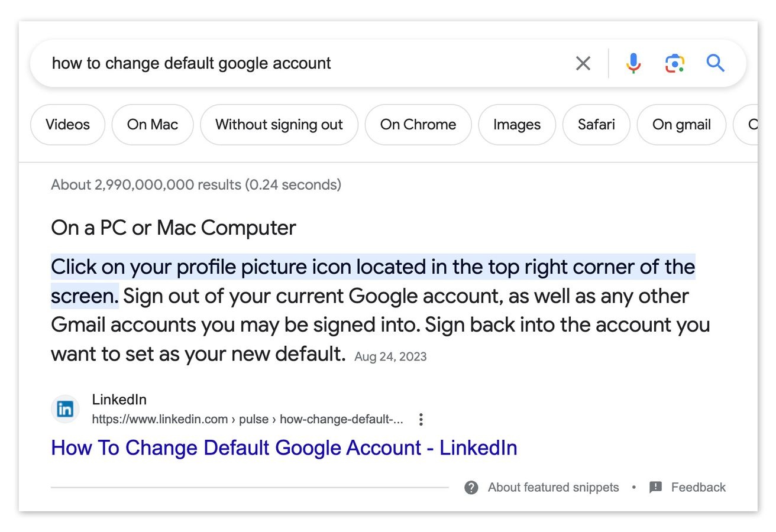
Task: Select the On gmail chip
Action: (x=681, y=124)
